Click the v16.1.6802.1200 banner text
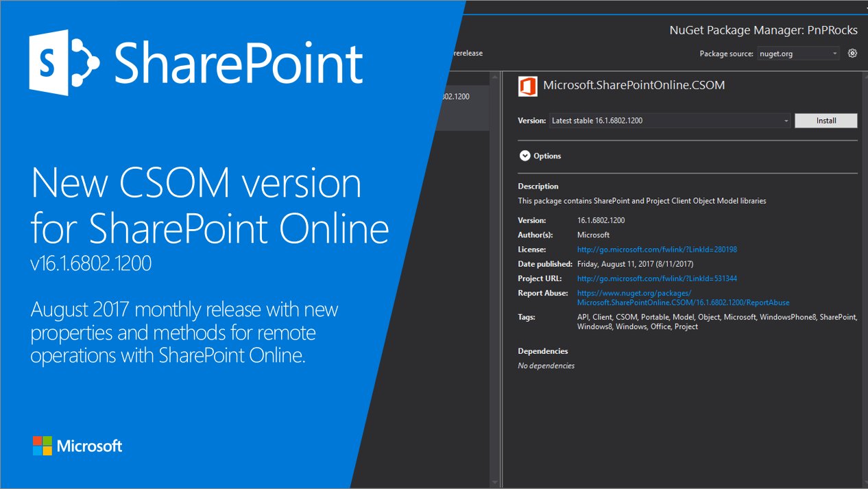The image size is (868, 489). click(91, 264)
